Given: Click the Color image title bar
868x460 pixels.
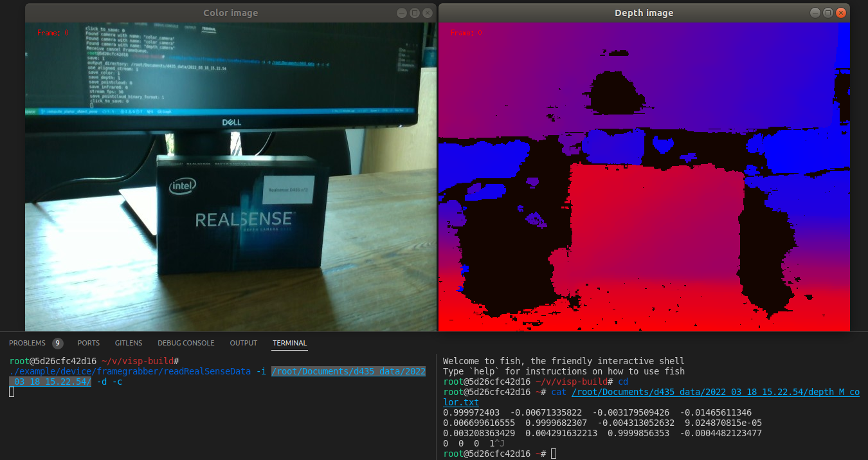Looking at the screenshot, I should click(230, 12).
